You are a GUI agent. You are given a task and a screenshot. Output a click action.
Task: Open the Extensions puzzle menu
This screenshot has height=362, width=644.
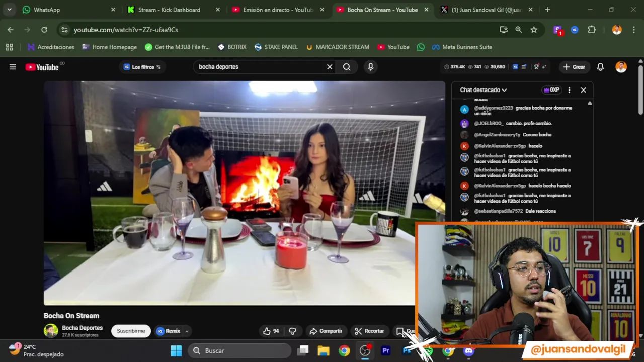(x=592, y=30)
